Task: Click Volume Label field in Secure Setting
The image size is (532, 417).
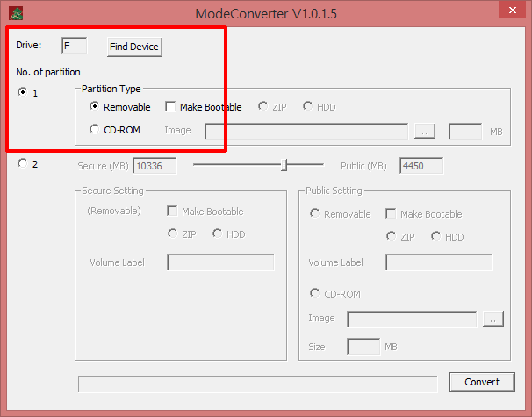Action: point(220,262)
